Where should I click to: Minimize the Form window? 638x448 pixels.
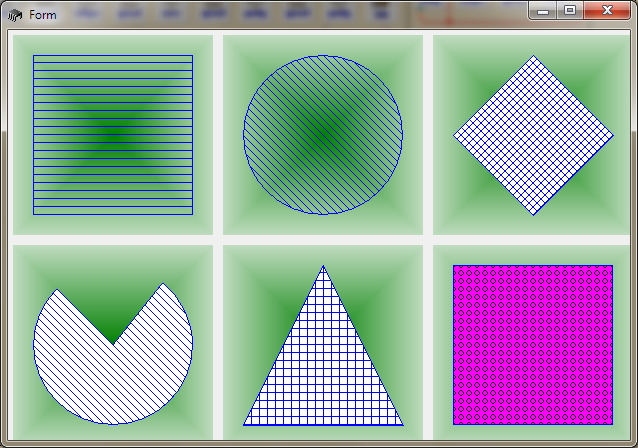point(543,11)
